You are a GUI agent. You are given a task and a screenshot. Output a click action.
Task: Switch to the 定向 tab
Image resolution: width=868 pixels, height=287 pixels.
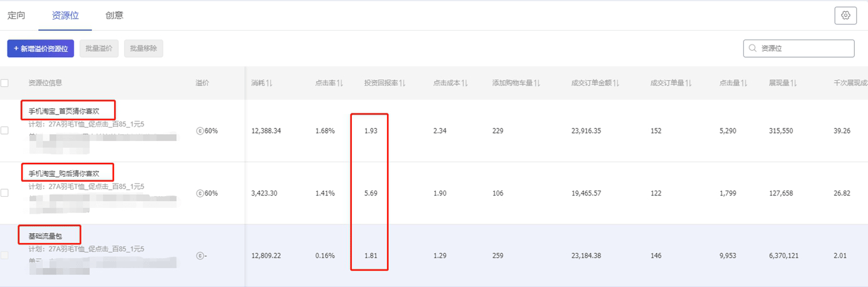pos(16,16)
